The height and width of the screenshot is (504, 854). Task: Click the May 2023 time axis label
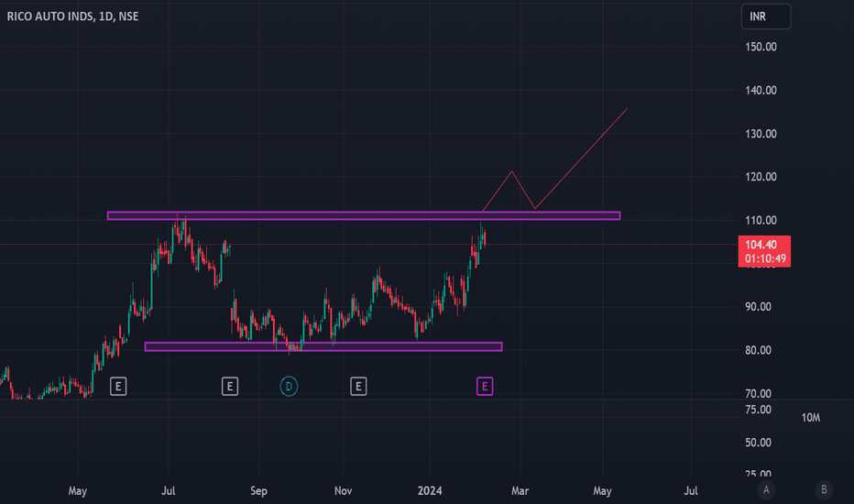click(x=77, y=491)
